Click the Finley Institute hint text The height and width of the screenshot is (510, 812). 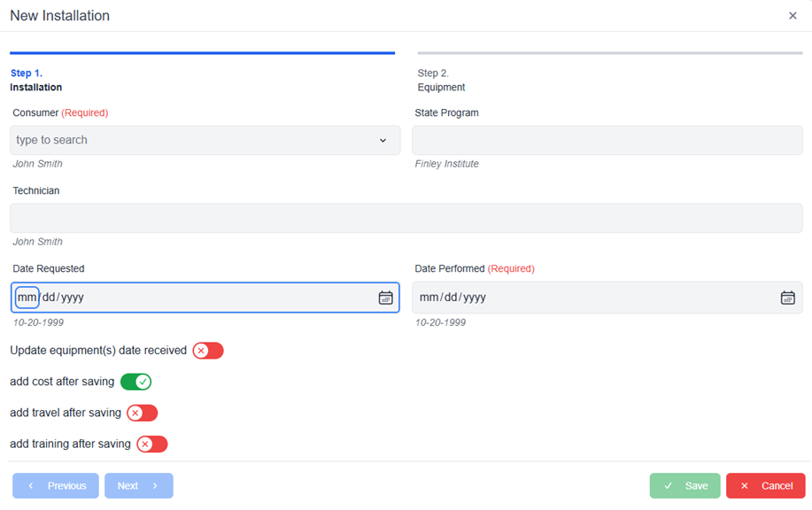point(446,164)
